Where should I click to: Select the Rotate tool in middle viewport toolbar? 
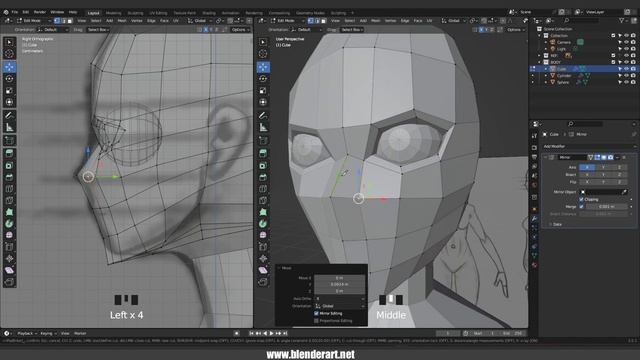coord(263,79)
